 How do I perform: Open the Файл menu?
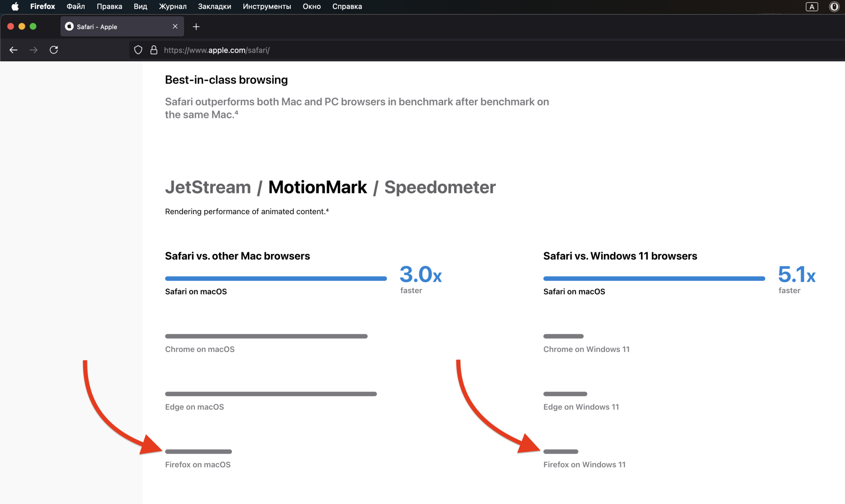pyautogui.click(x=76, y=6)
